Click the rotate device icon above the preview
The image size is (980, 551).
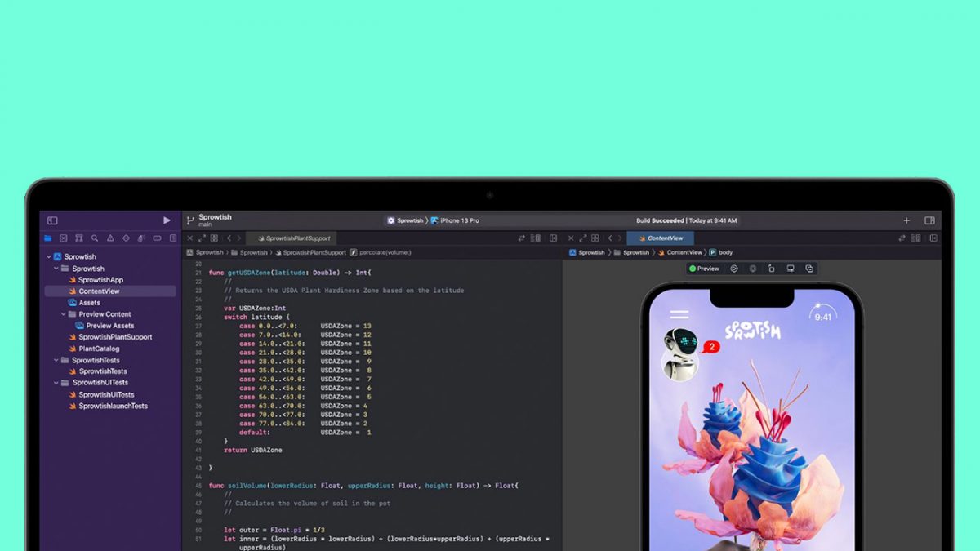tap(772, 269)
